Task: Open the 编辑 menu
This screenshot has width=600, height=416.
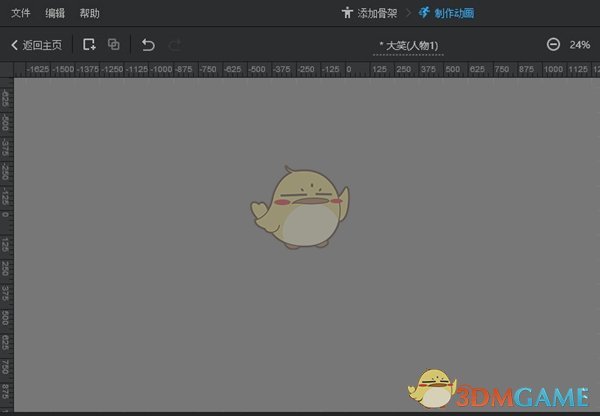Action: (55, 13)
